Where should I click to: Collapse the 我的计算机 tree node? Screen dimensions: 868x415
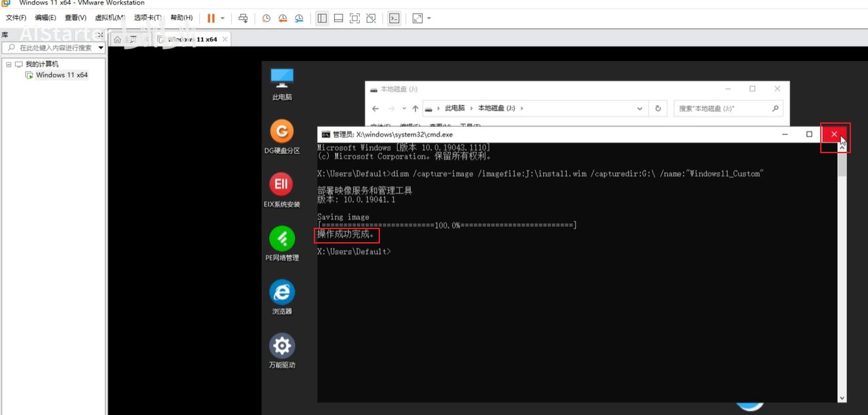pyautogui.click(x=9, y=64)
